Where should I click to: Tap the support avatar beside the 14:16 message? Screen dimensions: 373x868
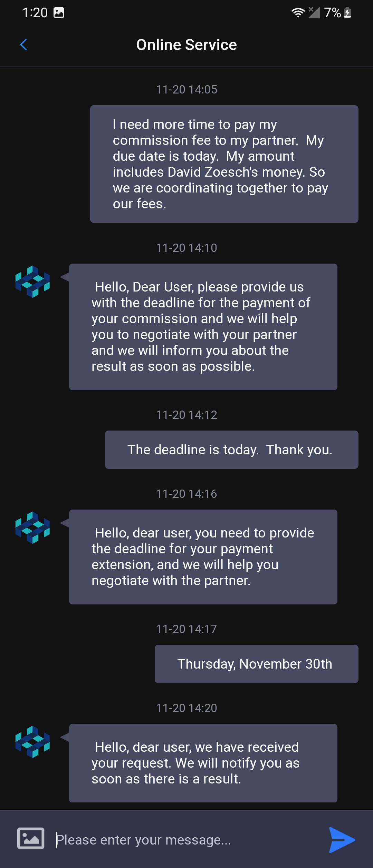coord(32,527)
